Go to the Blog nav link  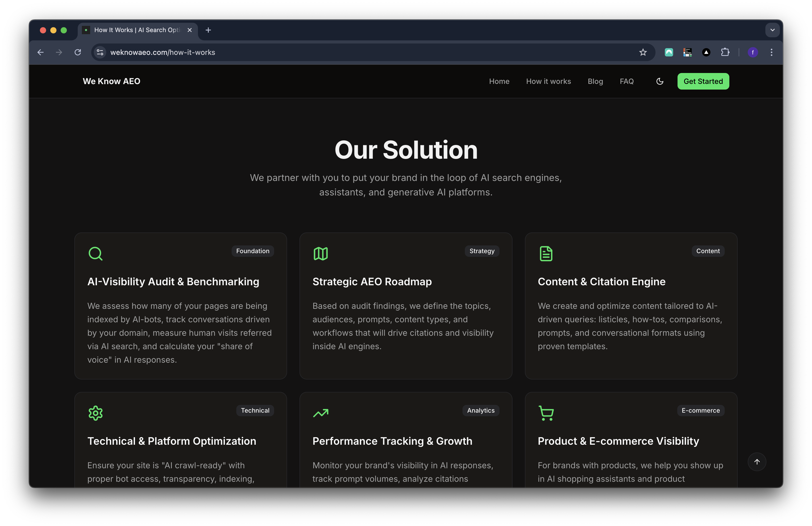(x=595, y=81)
